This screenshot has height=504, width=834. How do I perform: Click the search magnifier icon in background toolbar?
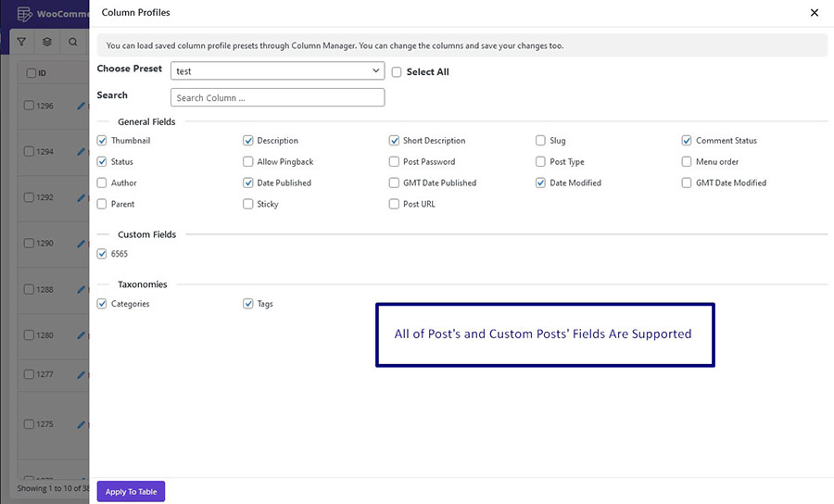73,42
